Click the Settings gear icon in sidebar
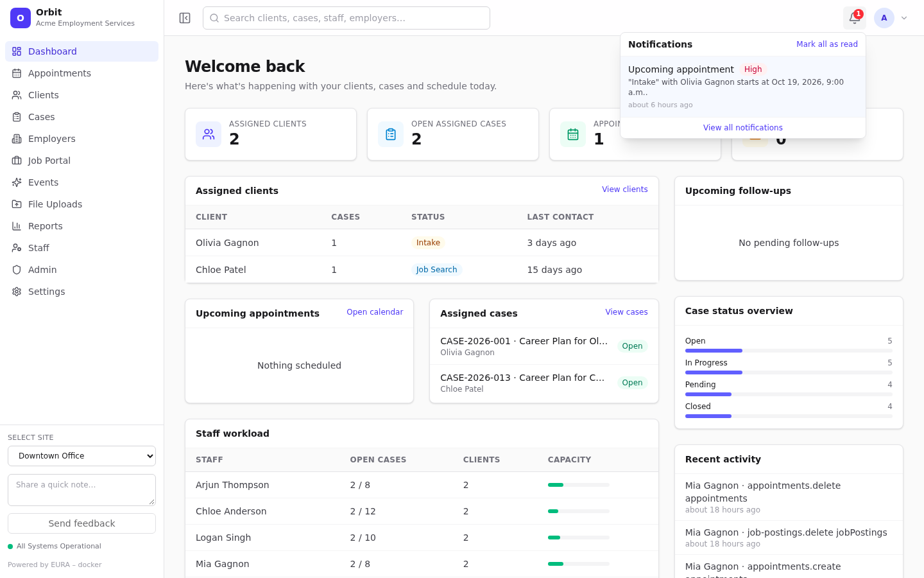Image resolution: width=924 pixels, height=578 pixels. point(17,292)
